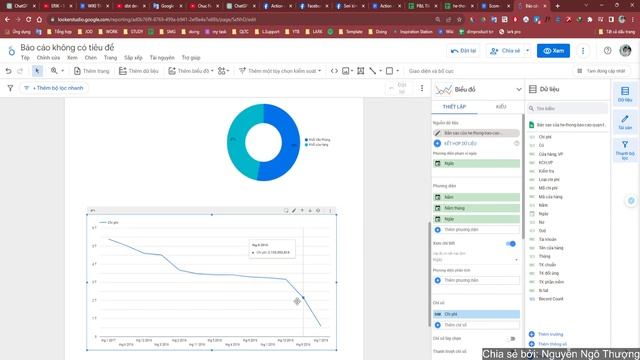Select the line drawing tool
640x360 pixels.
click(373, 71)
